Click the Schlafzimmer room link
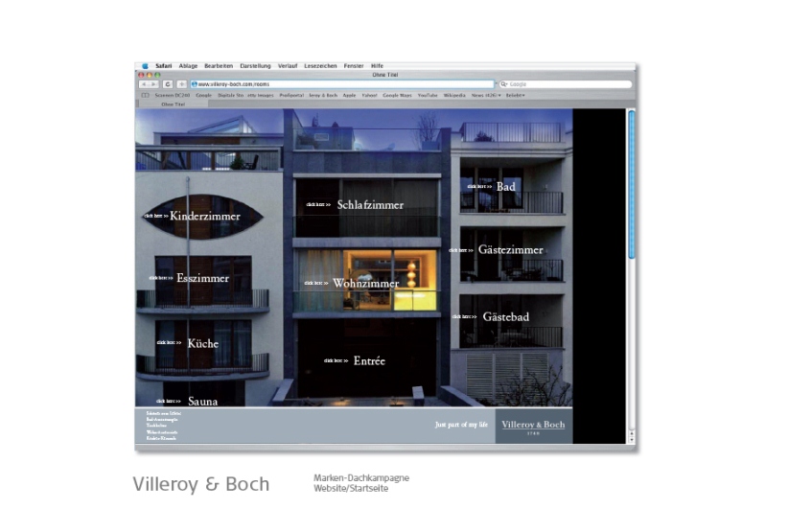The width and height of the screenshot is (811, 532). [x=369, y=205]
